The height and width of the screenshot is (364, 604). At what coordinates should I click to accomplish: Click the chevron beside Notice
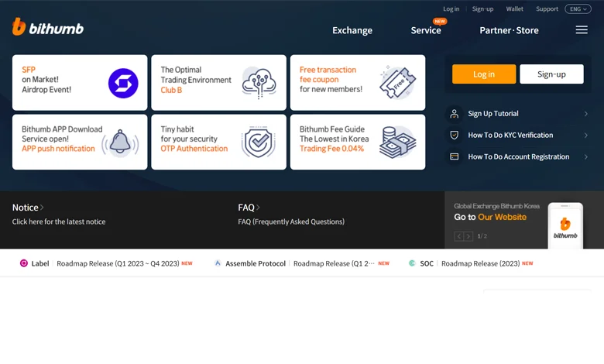point(42,208)
